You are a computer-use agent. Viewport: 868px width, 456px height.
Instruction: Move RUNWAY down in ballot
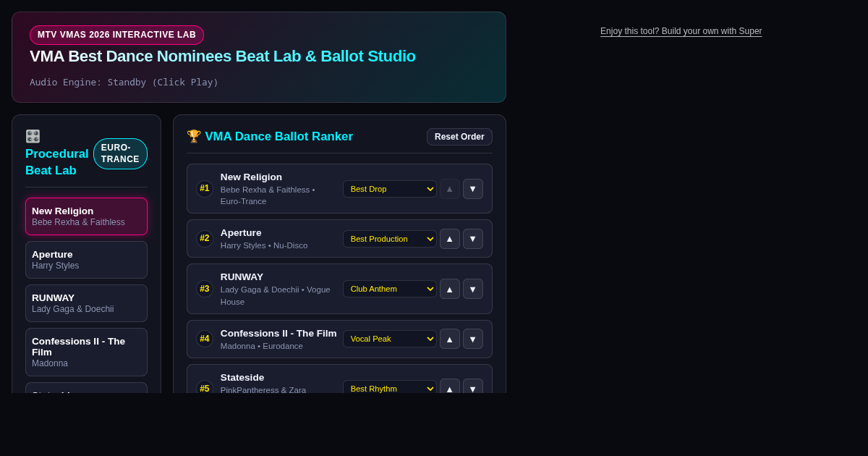pos(473,289)
